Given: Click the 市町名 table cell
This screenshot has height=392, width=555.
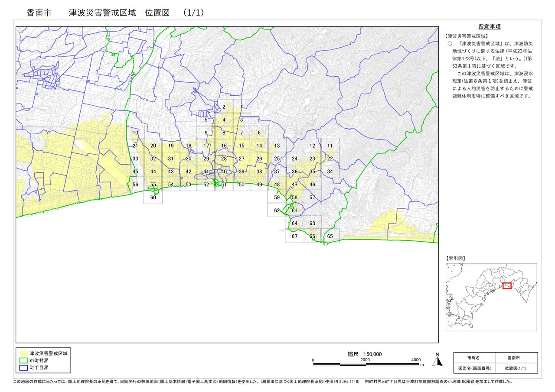Looking at the screenshot, I should (473, 358).
